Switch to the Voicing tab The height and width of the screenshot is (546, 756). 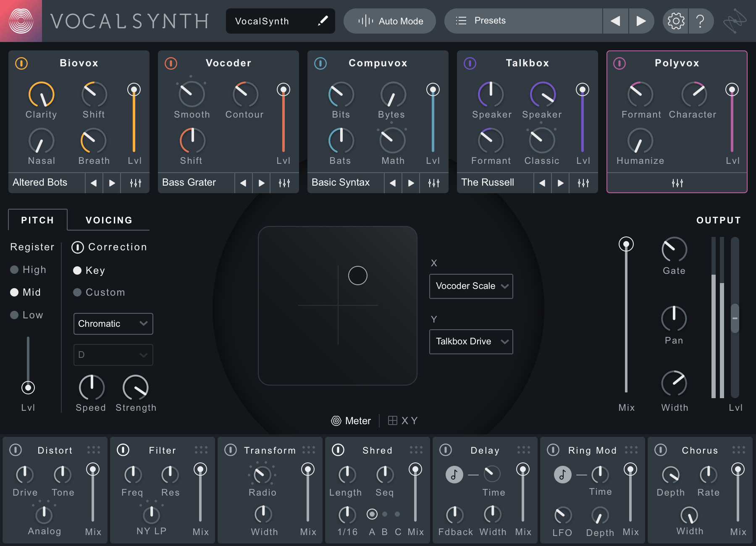[109, 220]
